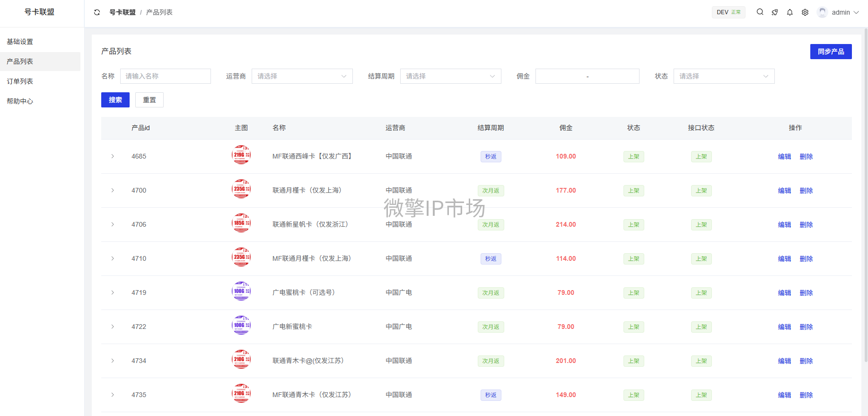868x416 pixels.
Task: Click the 同步产品 button
Action: pyautogui.click(x=831, y=52)
